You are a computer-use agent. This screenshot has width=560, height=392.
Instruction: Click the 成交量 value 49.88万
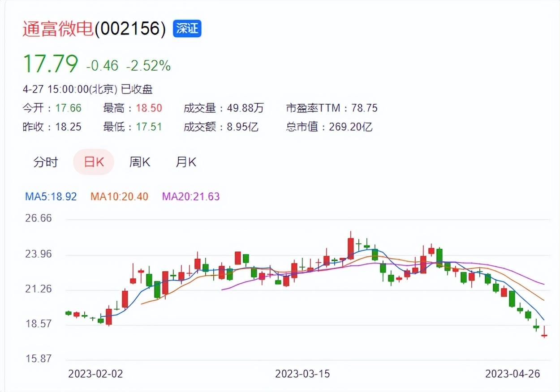[x=246, y=108]
